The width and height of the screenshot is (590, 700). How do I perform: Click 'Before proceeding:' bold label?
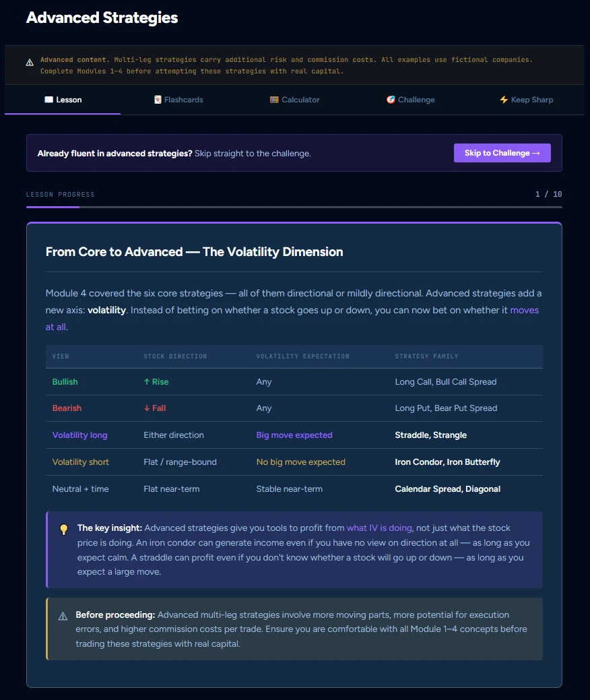(116, 614)
